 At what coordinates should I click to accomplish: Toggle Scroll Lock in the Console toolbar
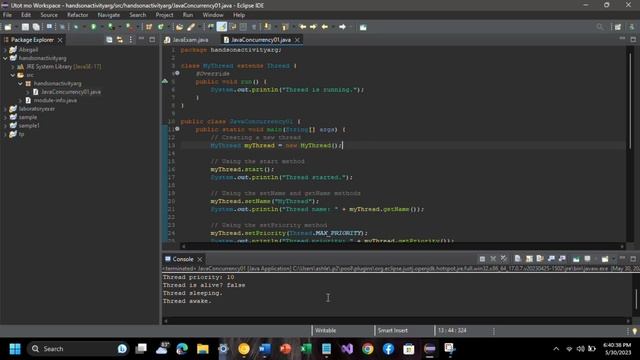[x=529, y=259]
